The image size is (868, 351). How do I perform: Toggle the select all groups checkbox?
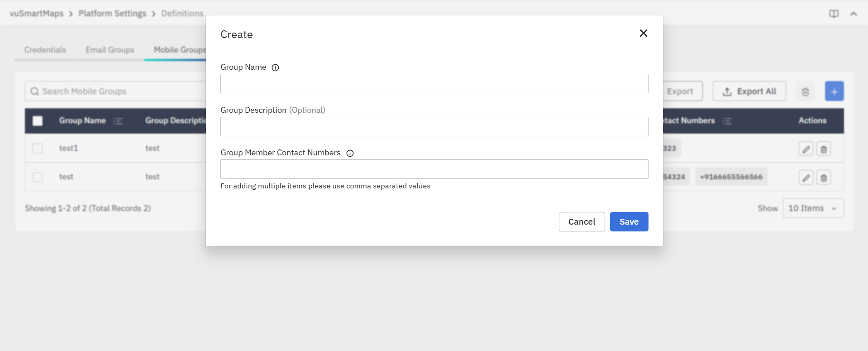pyautogui.click(x=38, y=121)
